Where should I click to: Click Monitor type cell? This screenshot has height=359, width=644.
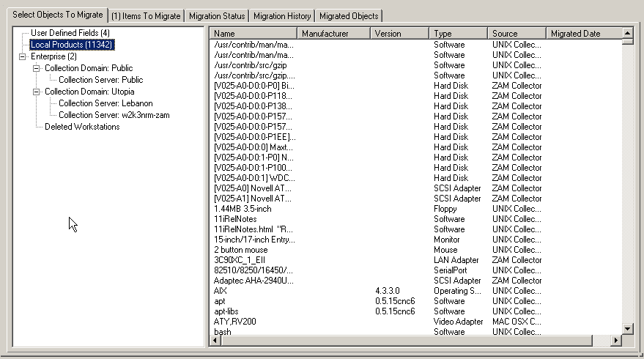point(446,240)
